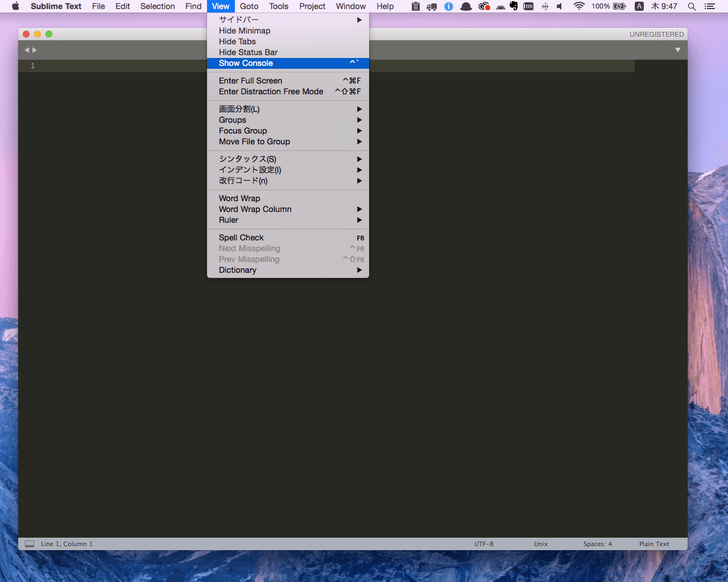Open the Sublime Text application menu

[56, 6]
